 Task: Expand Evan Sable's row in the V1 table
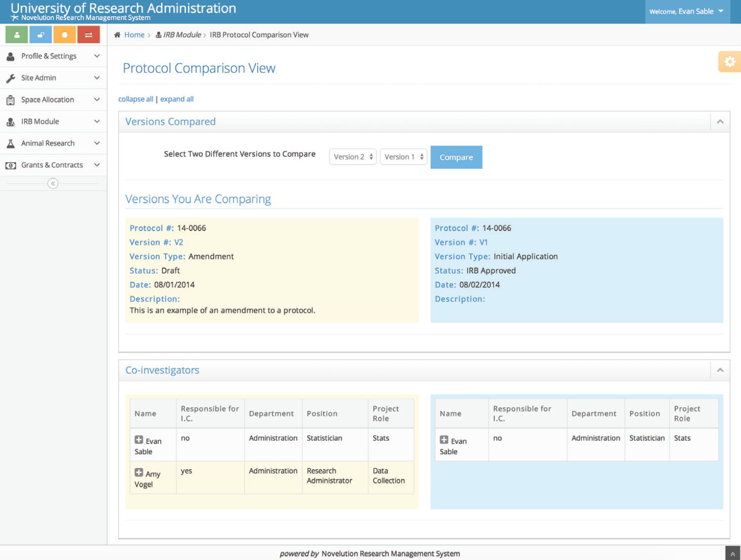tap(444, 440)
